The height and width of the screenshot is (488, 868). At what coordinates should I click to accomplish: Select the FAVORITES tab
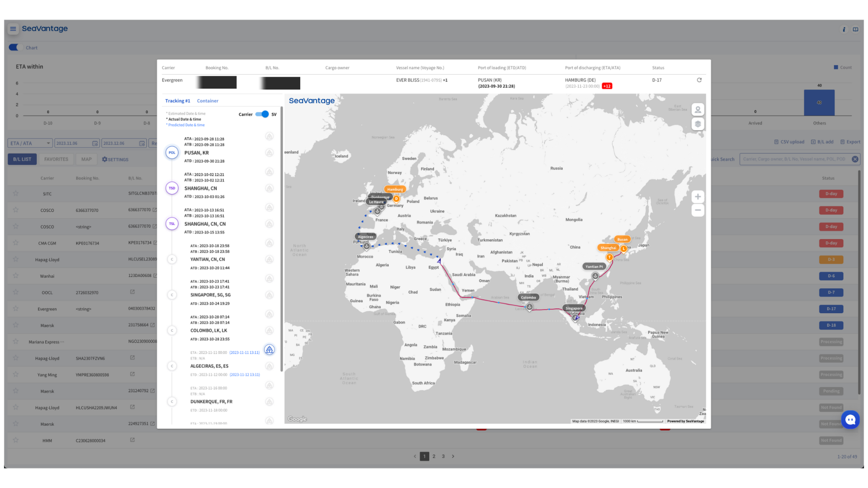coord(56,160)
